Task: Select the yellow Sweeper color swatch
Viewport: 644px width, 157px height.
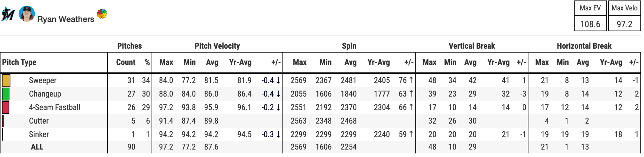Action: click(6, 80)
